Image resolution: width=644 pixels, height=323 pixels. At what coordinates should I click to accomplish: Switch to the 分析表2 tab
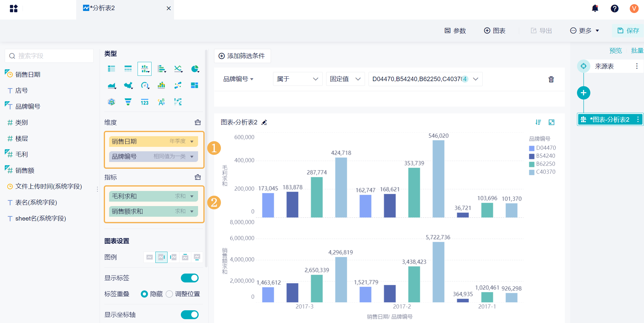[x=102, y=8]
